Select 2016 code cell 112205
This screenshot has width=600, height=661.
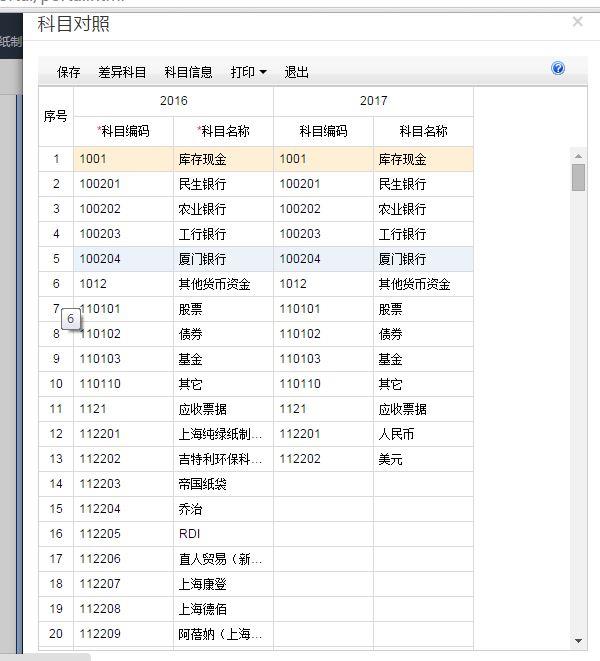(124, 534)
